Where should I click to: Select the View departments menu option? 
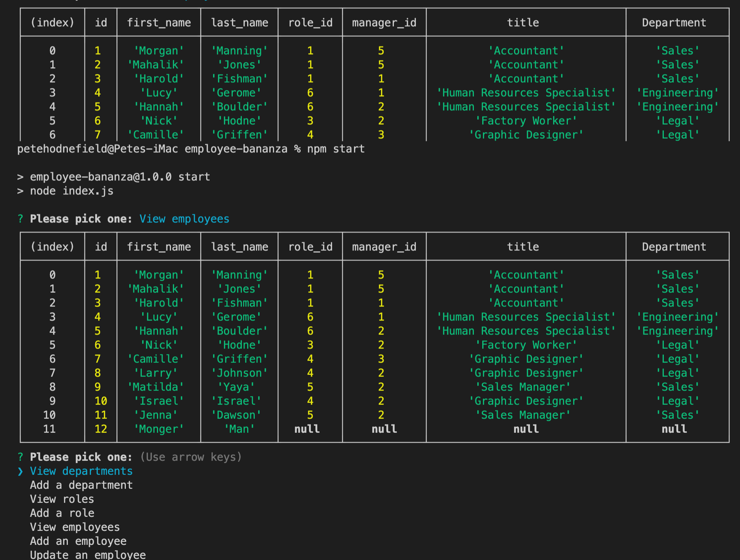click(81, 471)
